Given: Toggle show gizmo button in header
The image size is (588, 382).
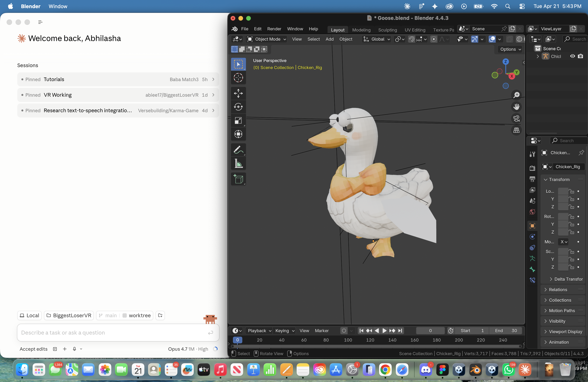Looking at the screenshot, I should tap(474, 39).
